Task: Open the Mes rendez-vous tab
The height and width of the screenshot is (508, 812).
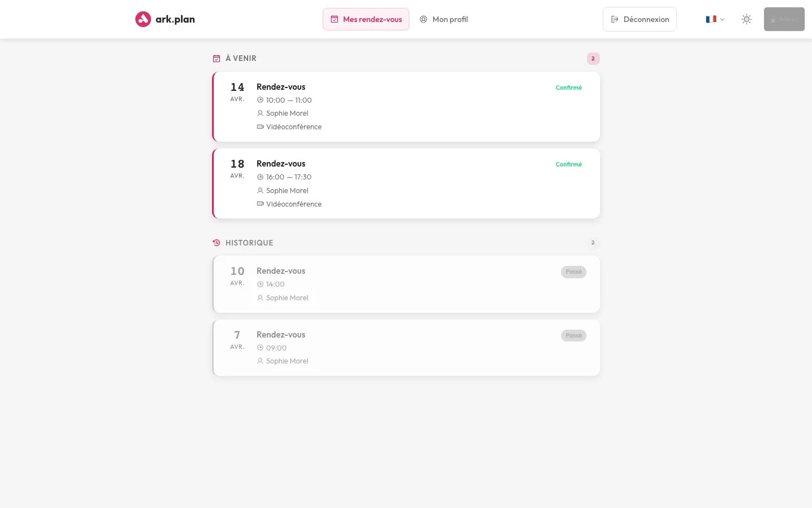Action: pyautogui.click(x=366, y=19)
